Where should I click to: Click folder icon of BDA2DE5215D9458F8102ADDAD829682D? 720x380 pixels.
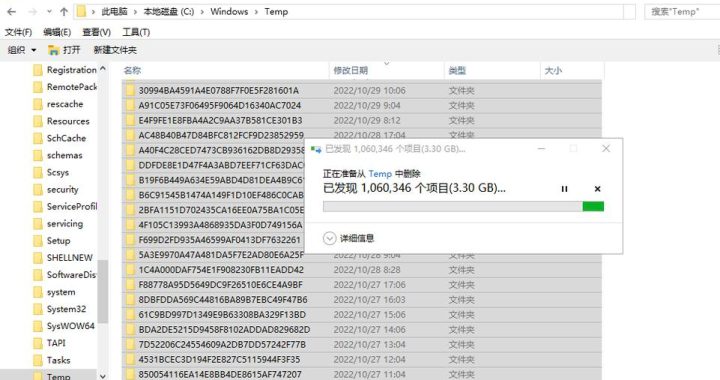[x=130, y=330]
